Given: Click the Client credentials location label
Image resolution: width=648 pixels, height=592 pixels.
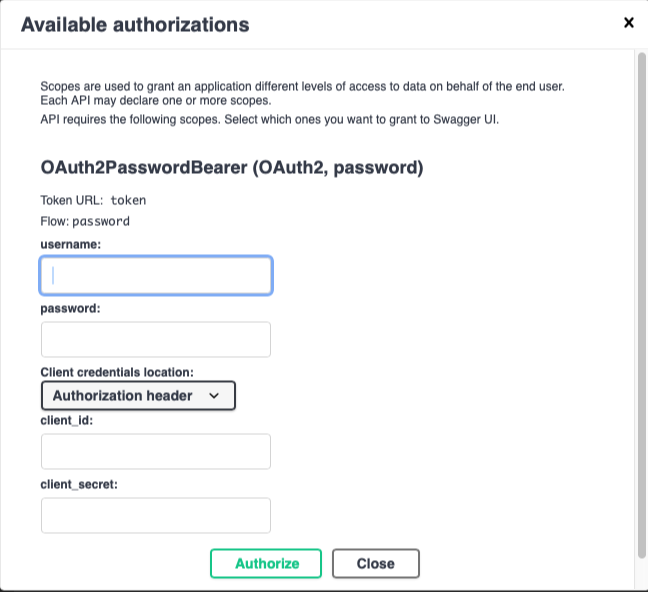Looking at the screenshot, I should (x=117, y=372).
